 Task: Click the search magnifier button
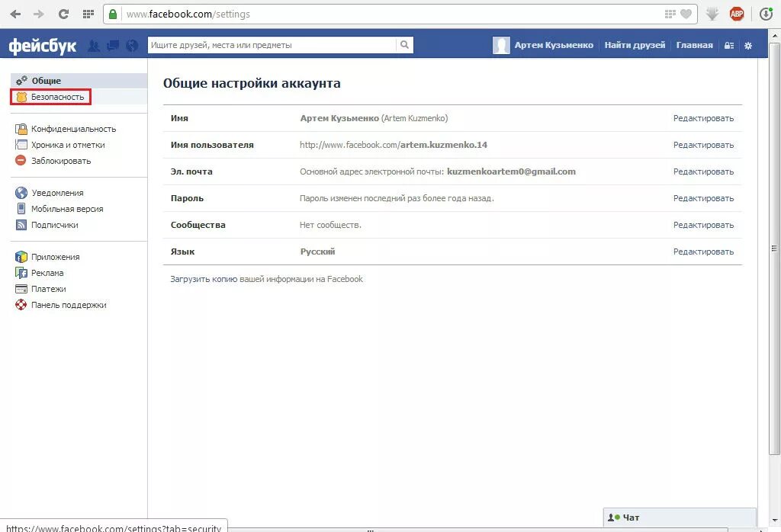[x=404, y=45]
